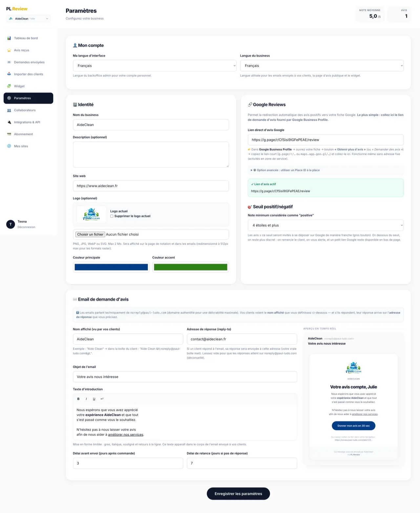Click the Intégrations & API menu label

(27, 122)
